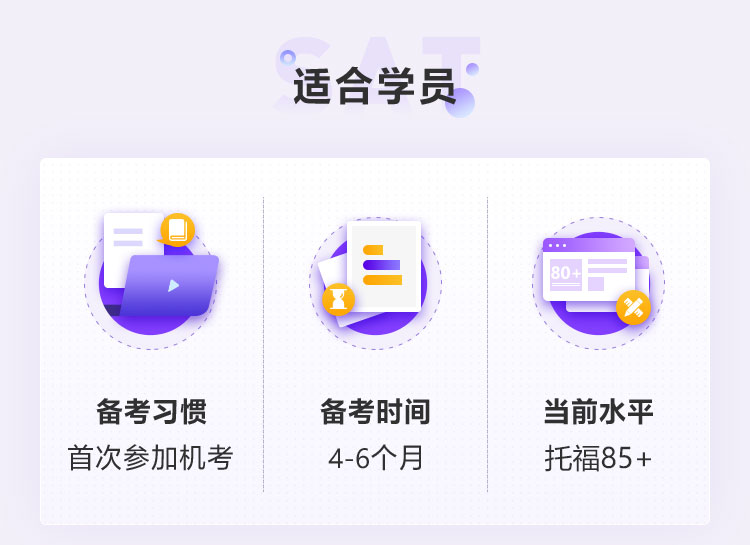Click the document with bars illustration
The width and height of the screenshot is (750, 545).
pyautogui.click(x=384, y=266)
